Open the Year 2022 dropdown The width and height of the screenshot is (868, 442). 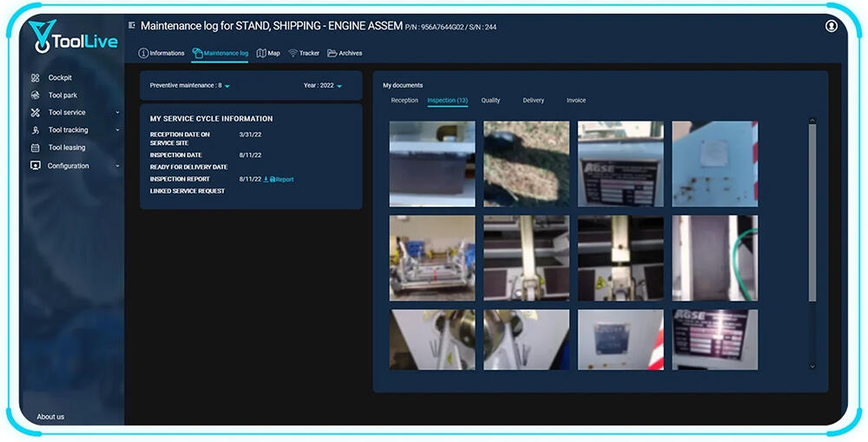(x=339, y=86)
